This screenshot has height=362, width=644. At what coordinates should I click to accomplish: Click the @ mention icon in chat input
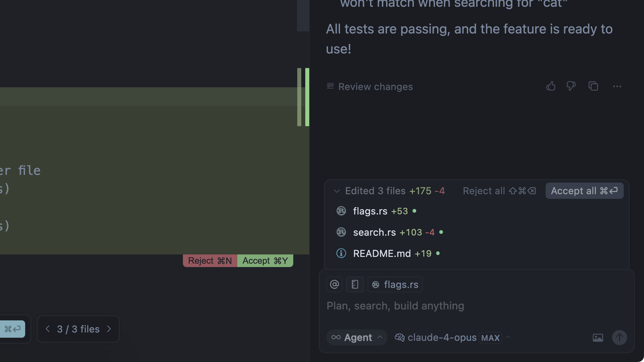[334, 284]
